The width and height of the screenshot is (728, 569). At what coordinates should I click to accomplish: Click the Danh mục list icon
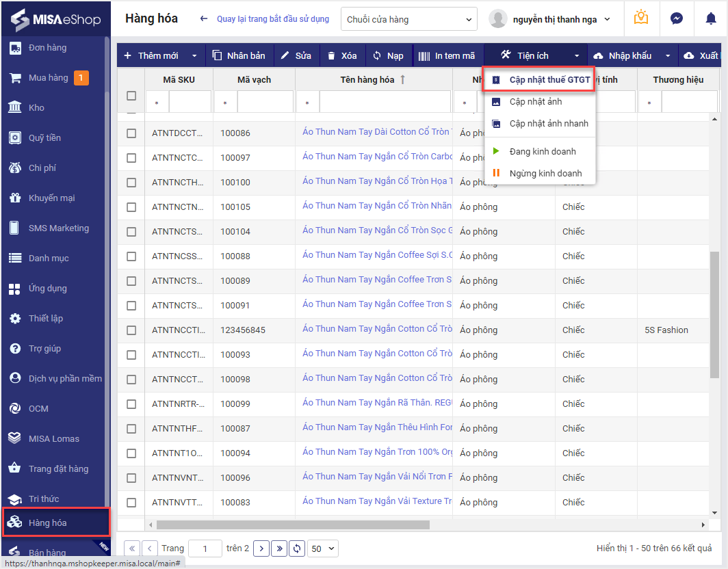point(15,258)
